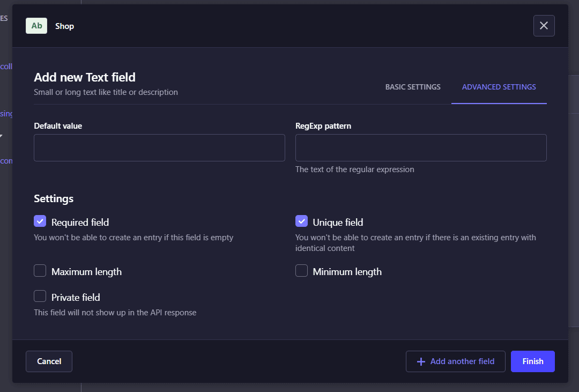Viewport: 579px width, 392px height.
Task: Tick the Private field checkbox
Action: point(40,297)
